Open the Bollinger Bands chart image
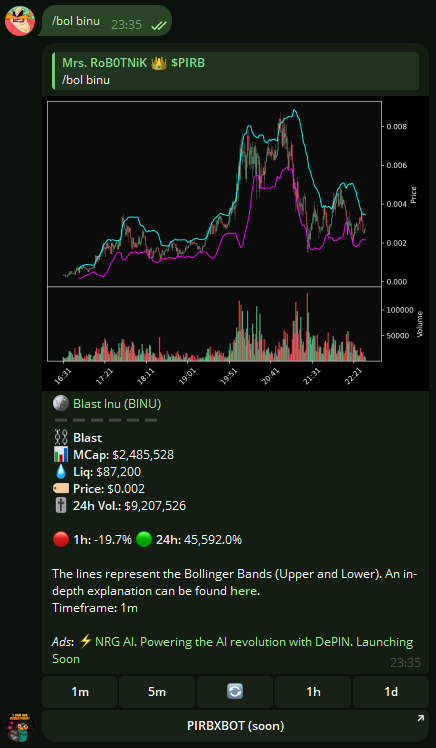 [x=235, y=243]
